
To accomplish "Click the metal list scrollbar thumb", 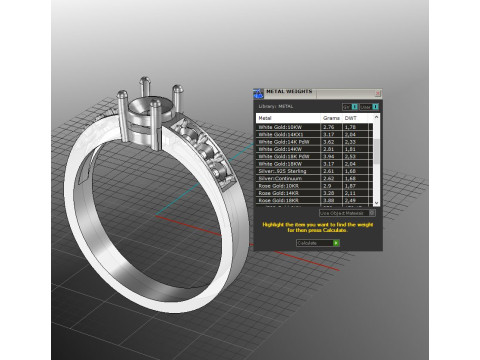I will pos(376,151).
